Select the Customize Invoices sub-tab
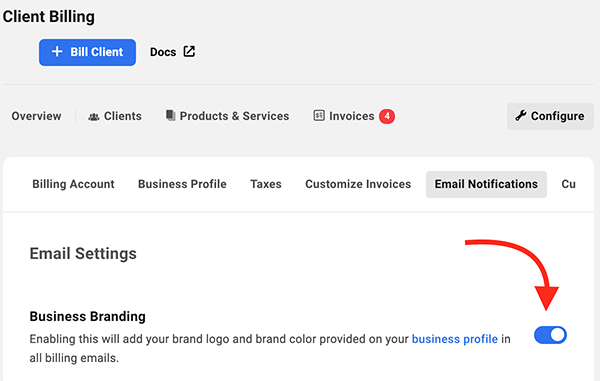This screenshot has height=381, width=600. 358,184
